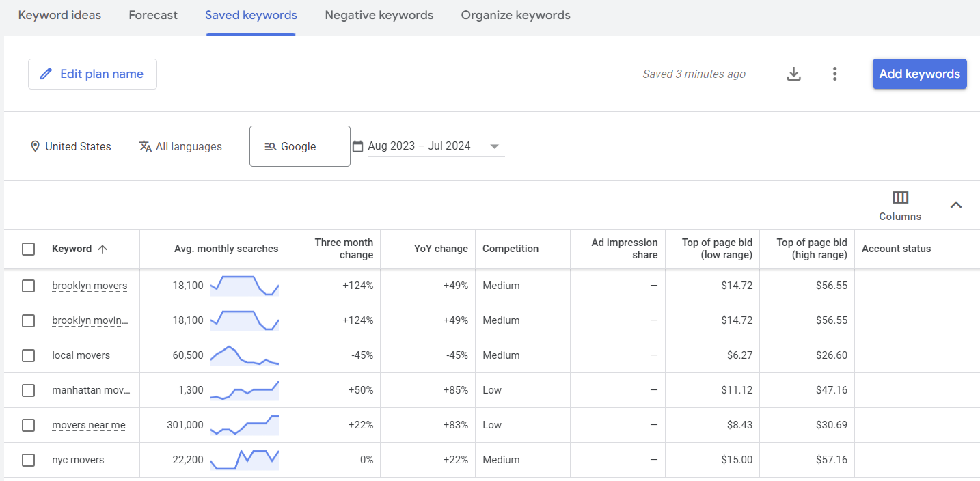
Task: Open the Negative keywords tab
Action: pos(379,15)
